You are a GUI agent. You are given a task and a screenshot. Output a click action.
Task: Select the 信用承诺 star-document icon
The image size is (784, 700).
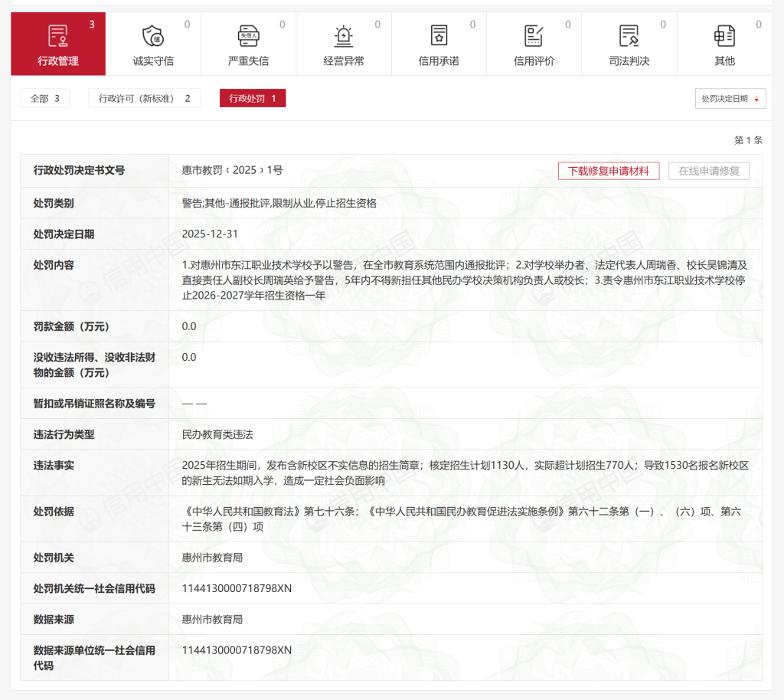pos(439,35)
